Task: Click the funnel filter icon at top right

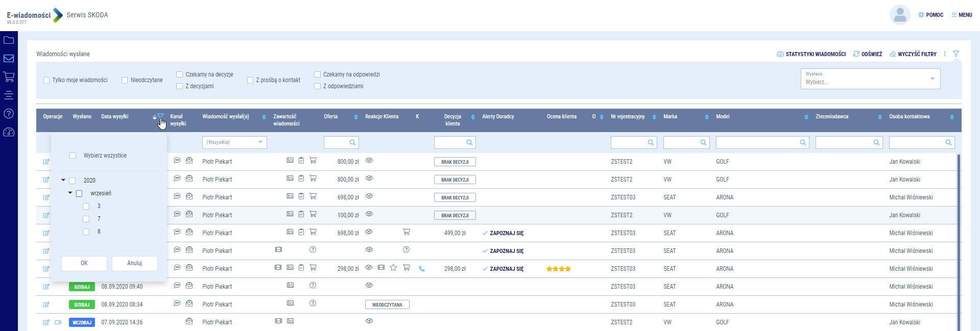Action: 956,54
